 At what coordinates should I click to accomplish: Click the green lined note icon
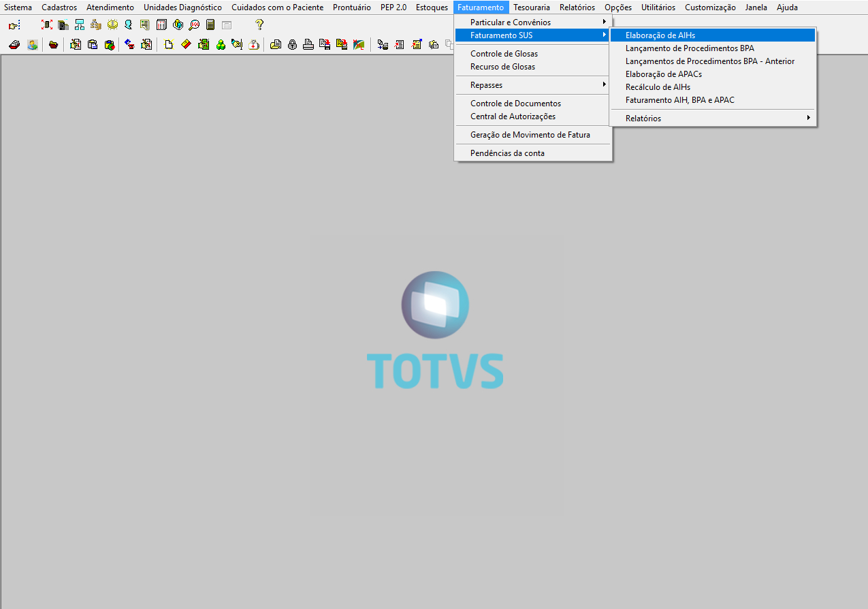point(145,25)
